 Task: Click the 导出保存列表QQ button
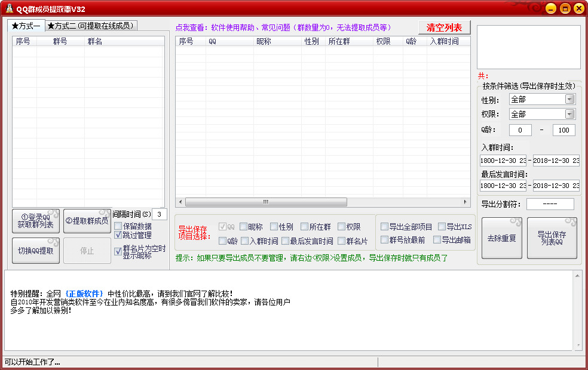[552, 238]
